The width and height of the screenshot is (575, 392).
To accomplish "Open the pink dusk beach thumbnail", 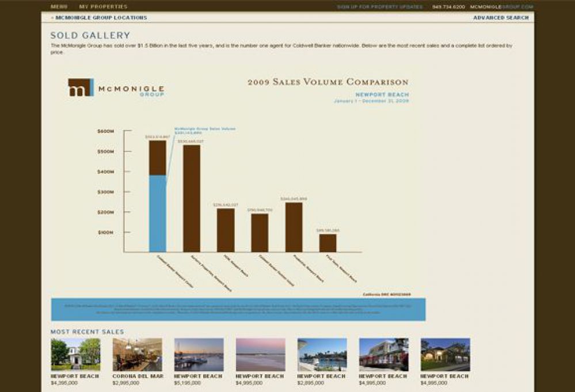I will click(x=260, y=355).
